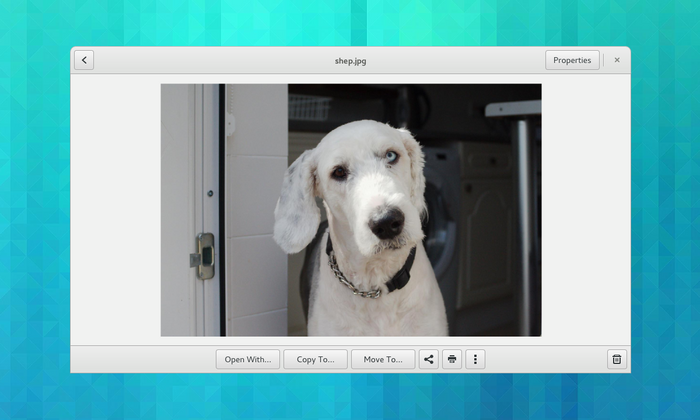Screen dimensions: 700x420
Task: Select Move To... in the bottom toolbar
Action: 383,359
